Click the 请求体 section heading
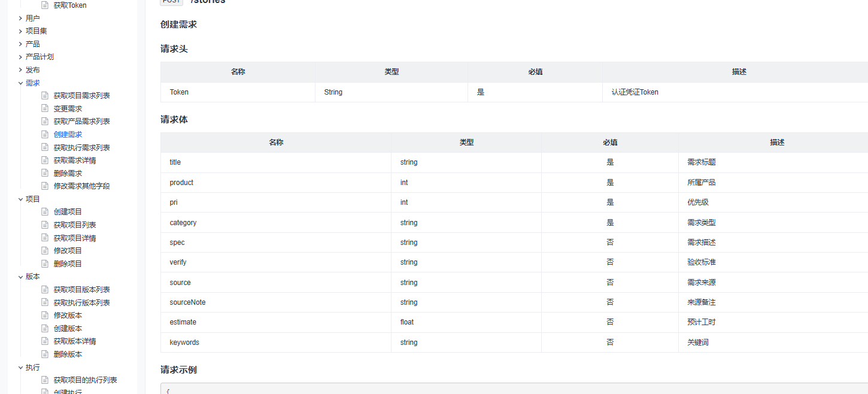 click(x=174, y=120)
